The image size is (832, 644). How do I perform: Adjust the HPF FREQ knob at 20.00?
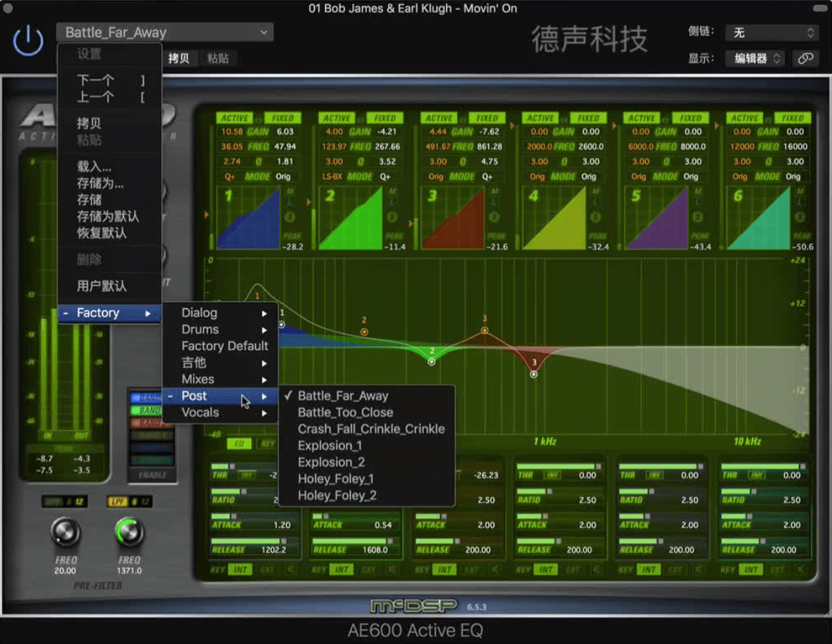66,533
